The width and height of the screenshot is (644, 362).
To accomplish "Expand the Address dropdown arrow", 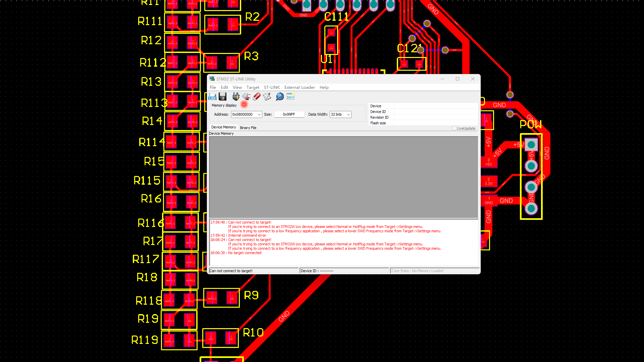I will click(x=259, y=115).
